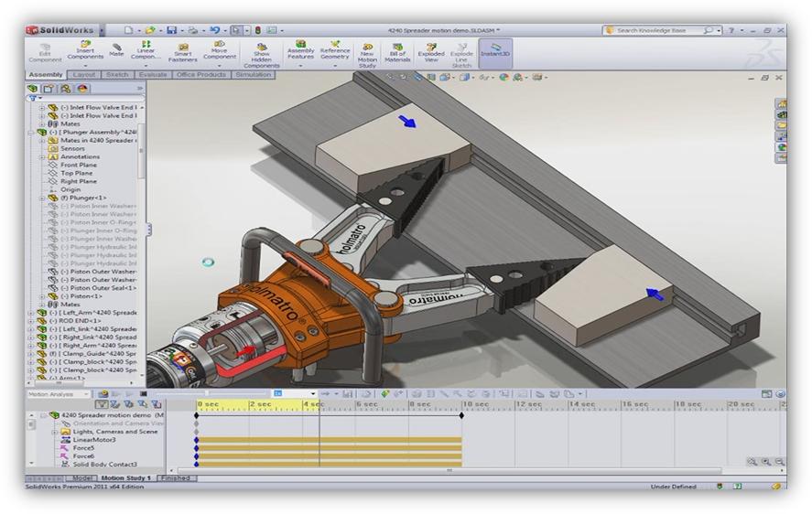Switch to the Layout tab
The height and width of the screenshot is (514, 812).
(84, 74)
